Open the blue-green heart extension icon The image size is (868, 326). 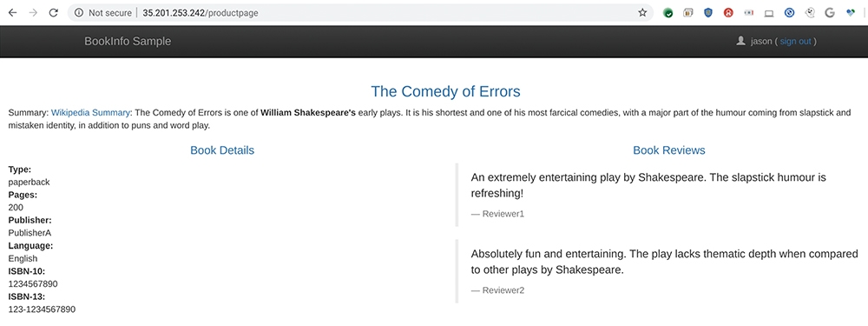pos(851,13)
